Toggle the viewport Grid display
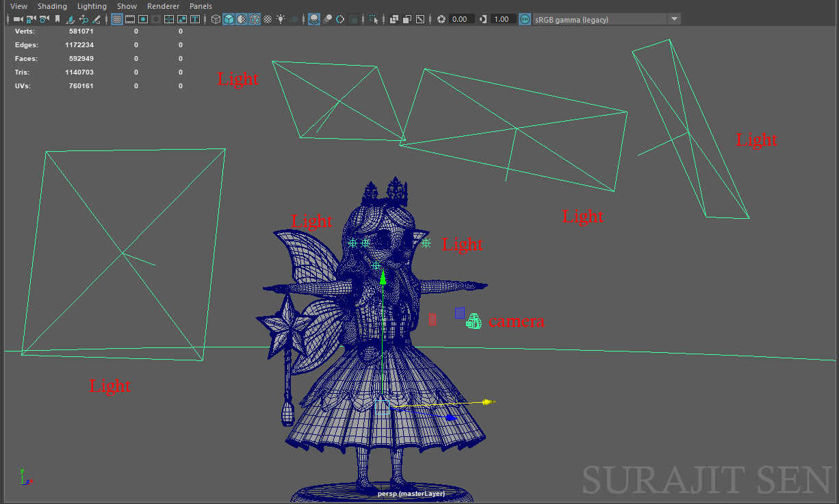This screenshot has width=839, height=504. click(117, 19)
